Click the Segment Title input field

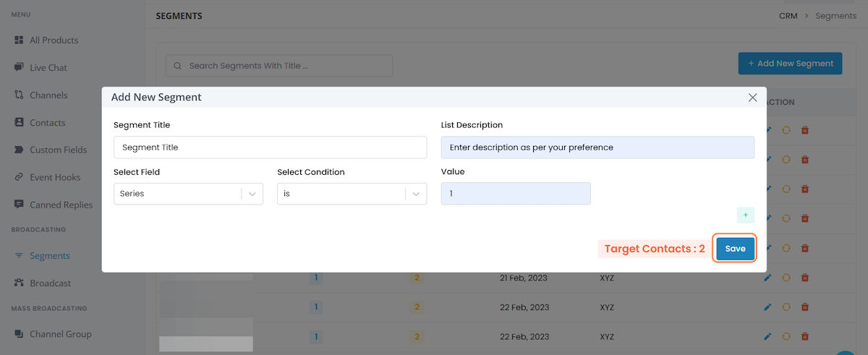[x=271, y=147]
